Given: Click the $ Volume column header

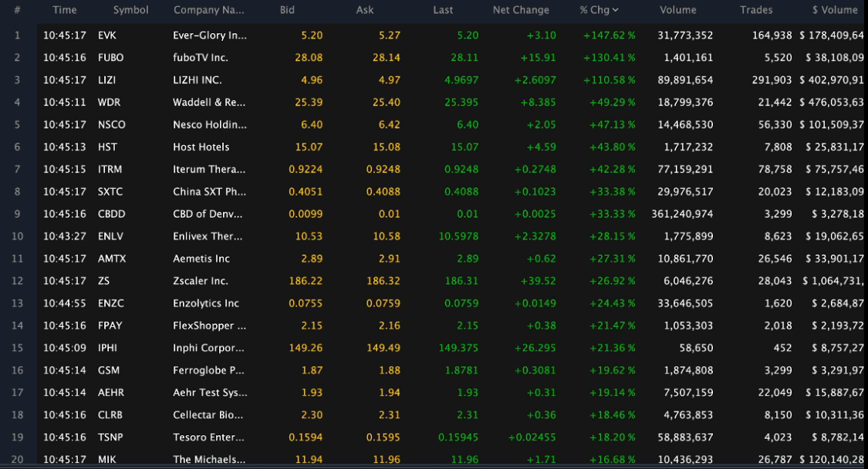Looking at the screenshot, I should coord(835,10).
